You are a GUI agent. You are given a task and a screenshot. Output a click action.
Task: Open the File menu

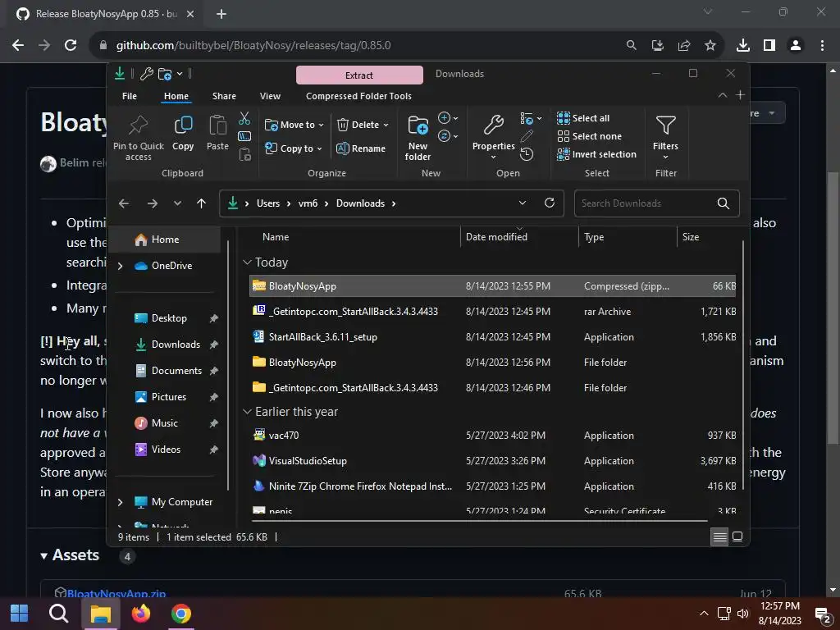(130, 96)
